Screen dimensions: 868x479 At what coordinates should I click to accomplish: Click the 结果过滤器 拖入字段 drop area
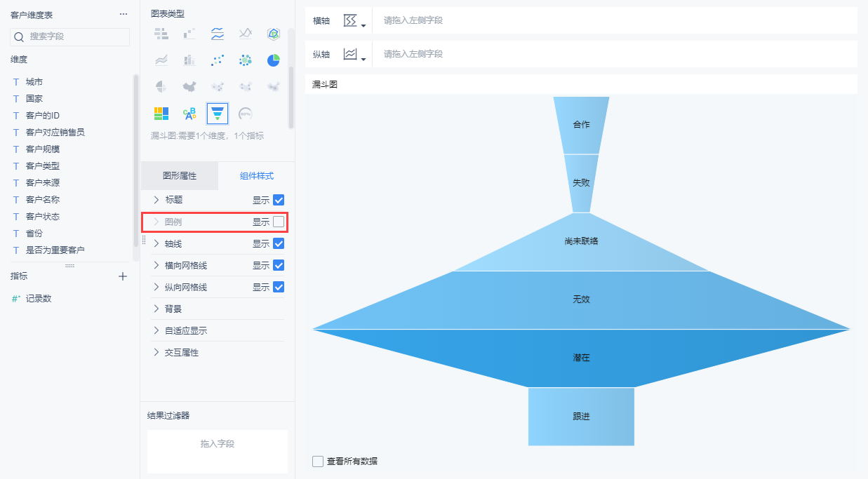[x=218, y=451]
